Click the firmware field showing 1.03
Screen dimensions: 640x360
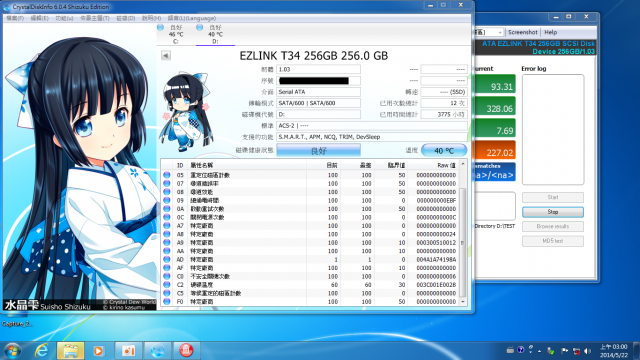click(x=318, y=69)
